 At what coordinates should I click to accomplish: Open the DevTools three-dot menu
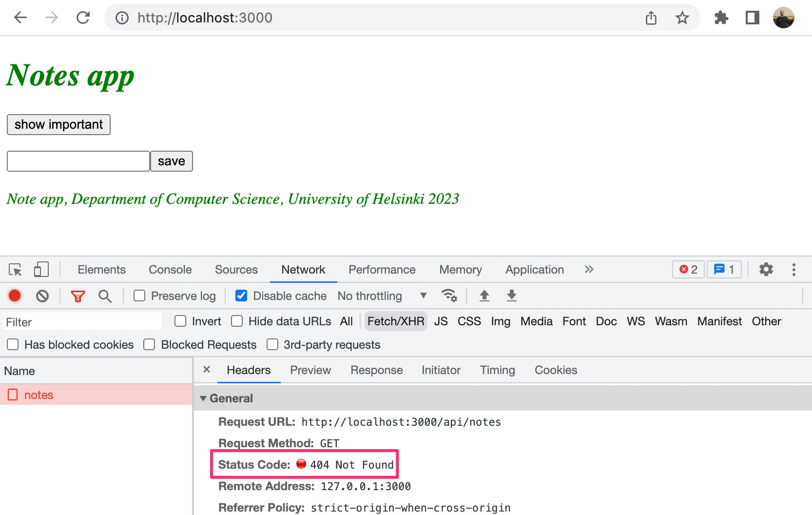794,270
